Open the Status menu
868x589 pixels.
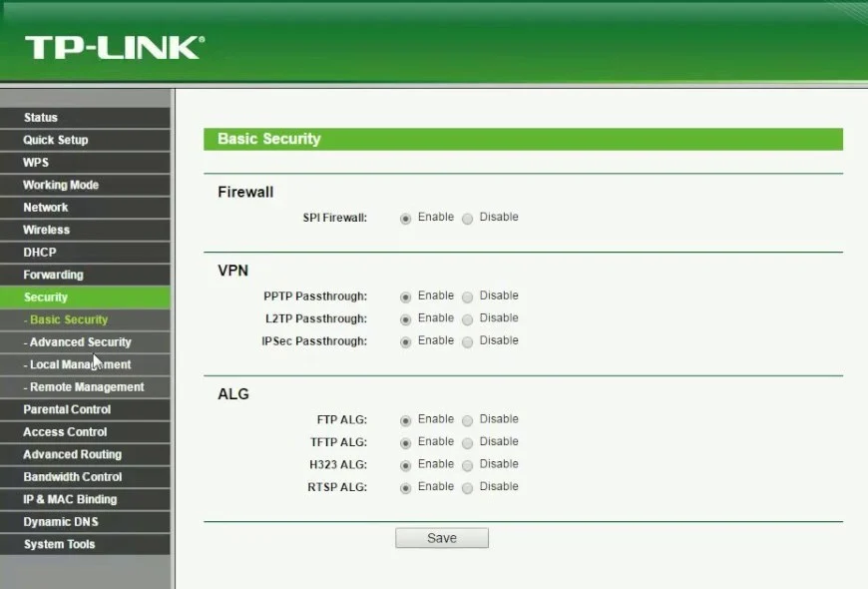(x=85, y=118)
